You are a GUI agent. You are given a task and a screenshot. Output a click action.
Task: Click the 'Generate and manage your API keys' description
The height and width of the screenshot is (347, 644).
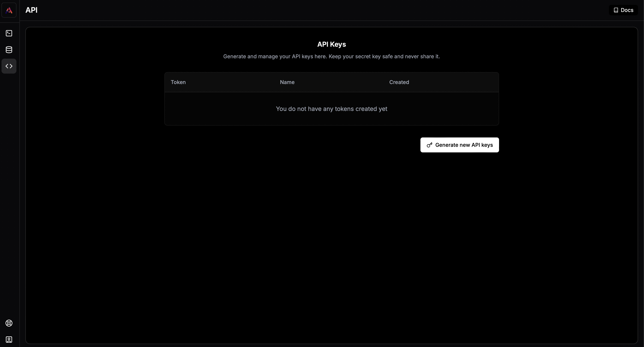click(x=332, y=57)
